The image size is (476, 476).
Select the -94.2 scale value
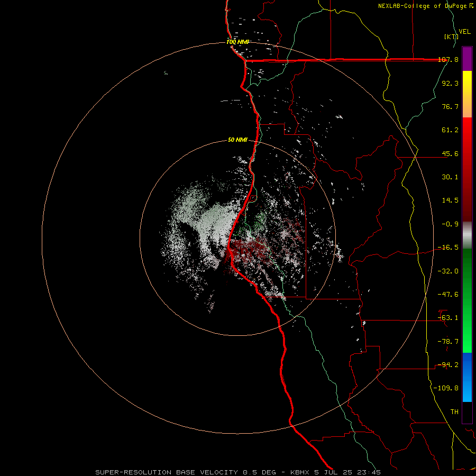pyautogui.click(x=448, y=365)
